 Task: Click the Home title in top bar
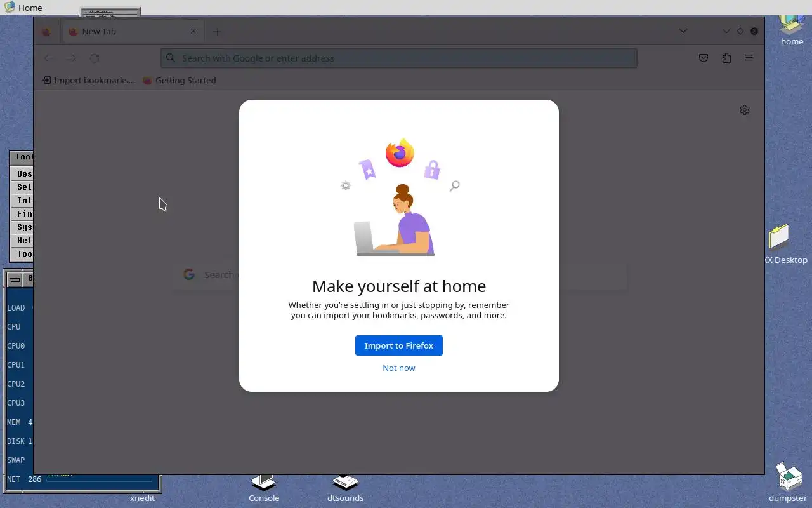click(30, 8)
